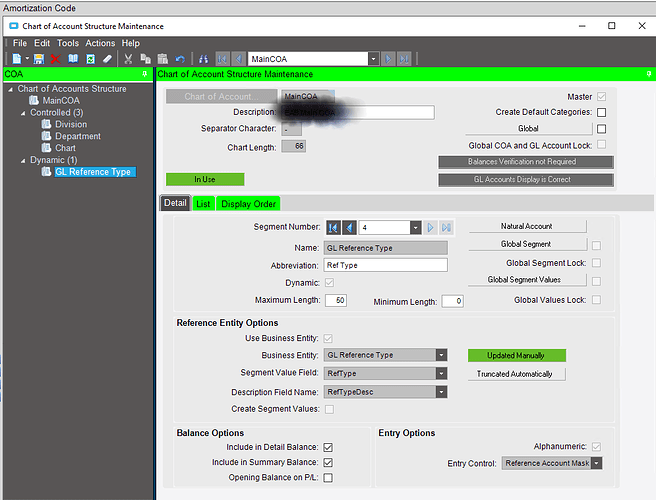The width and height of the screenshot is (656, 500).
Task: Go to previous record in toolbar navigator
Action: [238, 59]
